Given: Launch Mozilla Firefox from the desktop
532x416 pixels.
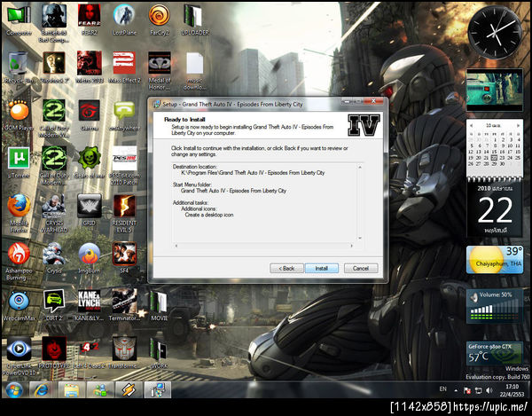Looking at the screenshot, I should tap(19, 214).
